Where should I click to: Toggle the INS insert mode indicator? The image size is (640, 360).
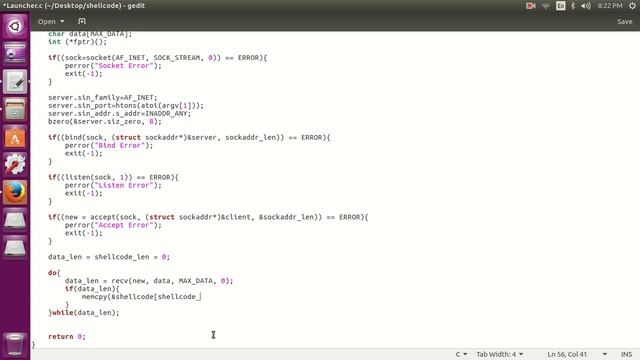pos(626,354)
